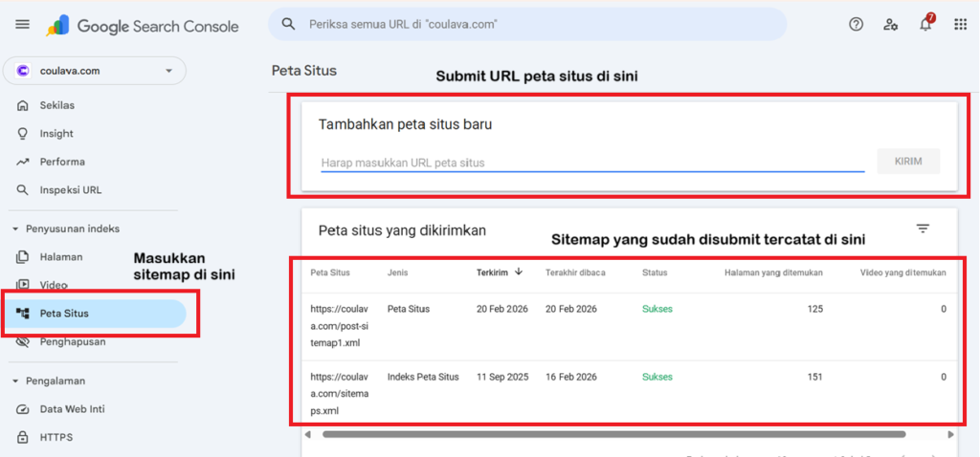Click the Peta Situs page title
This screenshot has height=457, width=980.
coord(304,71)
